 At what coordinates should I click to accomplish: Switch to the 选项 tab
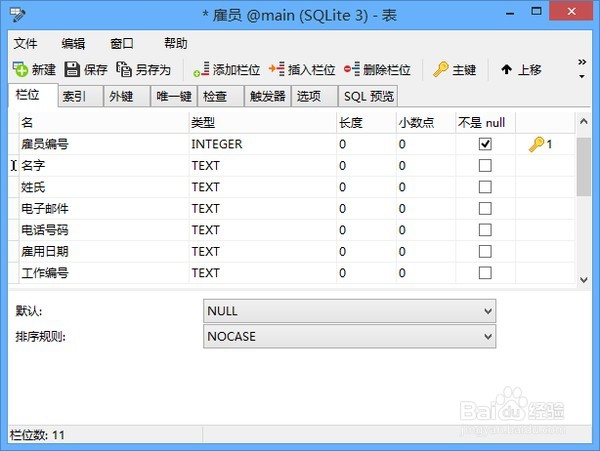click(315, 96)
